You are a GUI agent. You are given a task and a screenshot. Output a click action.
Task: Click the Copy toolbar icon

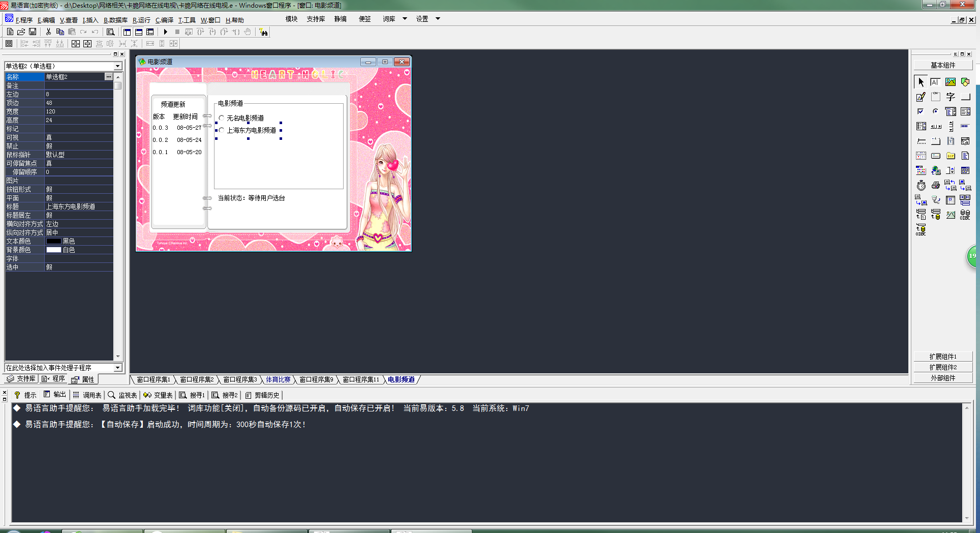pyautogui.click(x=60, y=32)
